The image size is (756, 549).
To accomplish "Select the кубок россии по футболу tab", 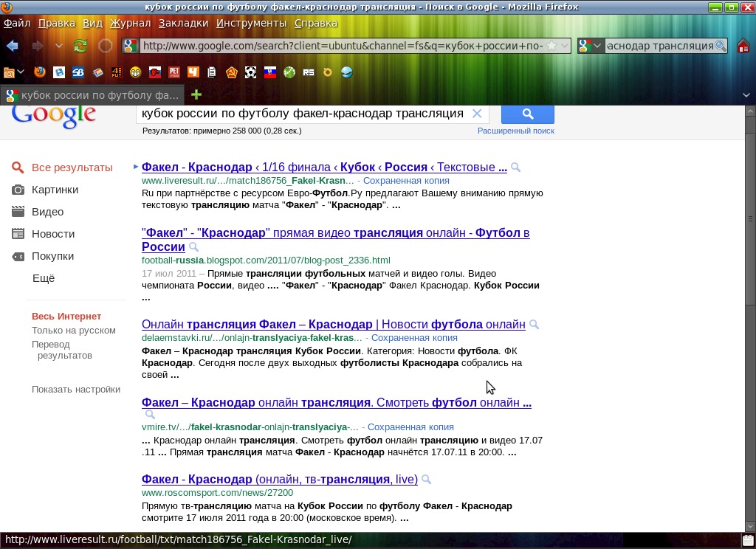I will pyautogui.click(x=92, y=95).
